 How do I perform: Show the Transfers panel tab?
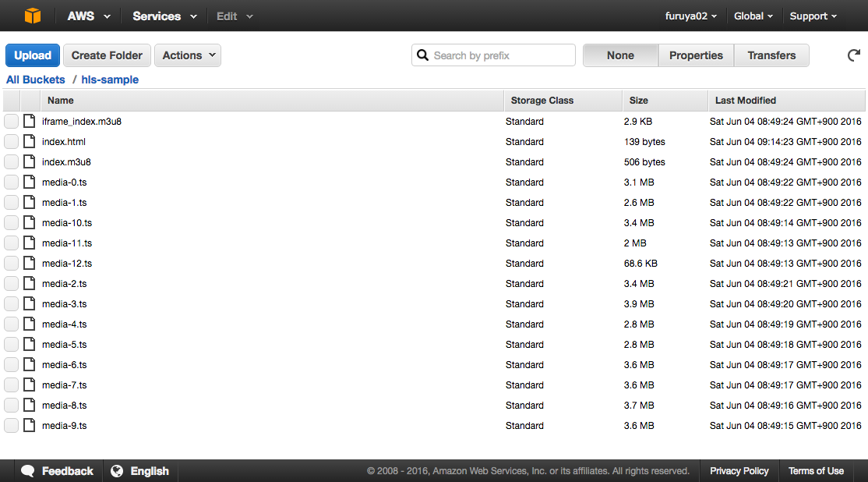(x=771, y=55)
